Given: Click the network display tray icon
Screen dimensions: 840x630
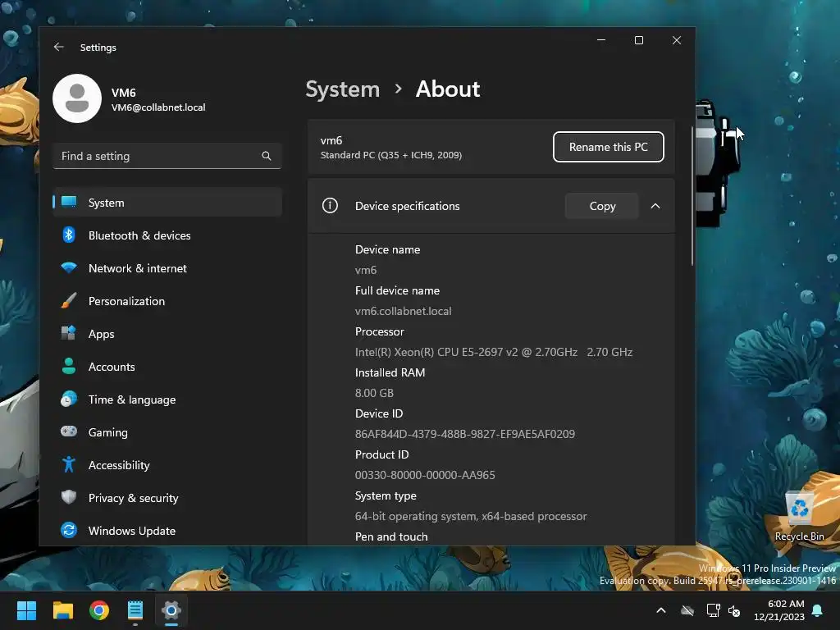Looking at the screenshot, I should pyautogui.click(x=713, y=610).
